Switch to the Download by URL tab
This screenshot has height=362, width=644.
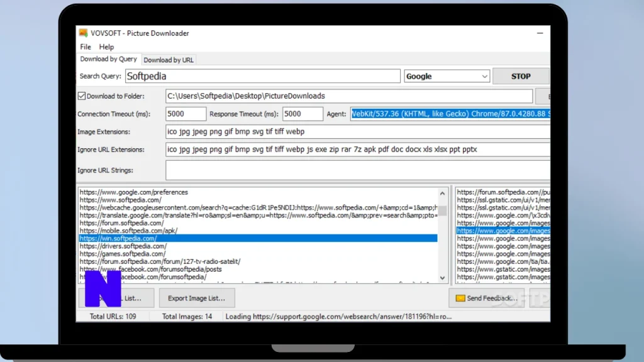click(x=169, y=60)
